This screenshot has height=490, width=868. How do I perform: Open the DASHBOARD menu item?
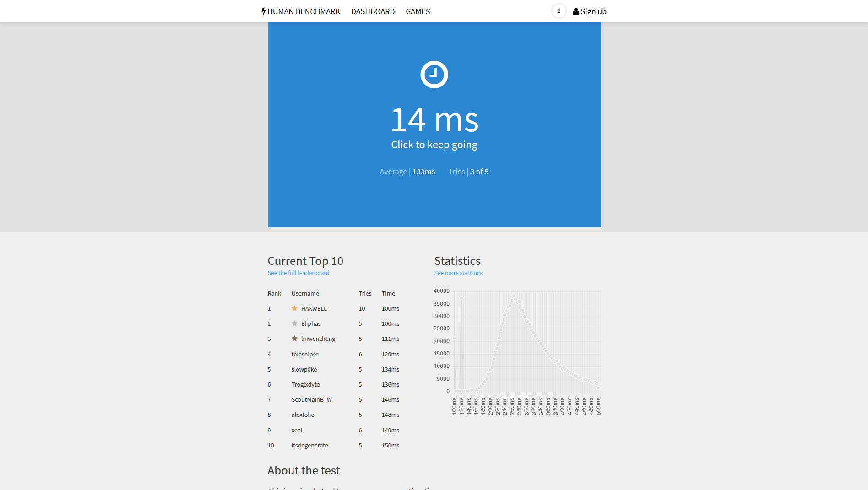(373, 11)
